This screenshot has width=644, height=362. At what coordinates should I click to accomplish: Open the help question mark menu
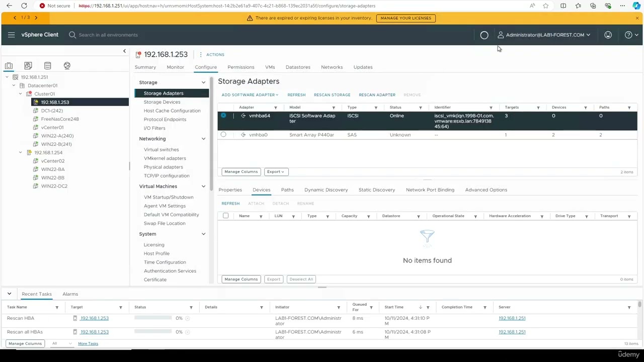point(631,35)
